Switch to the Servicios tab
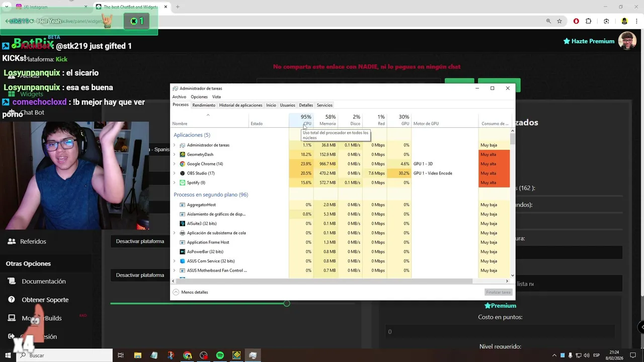 coord(325,105)
